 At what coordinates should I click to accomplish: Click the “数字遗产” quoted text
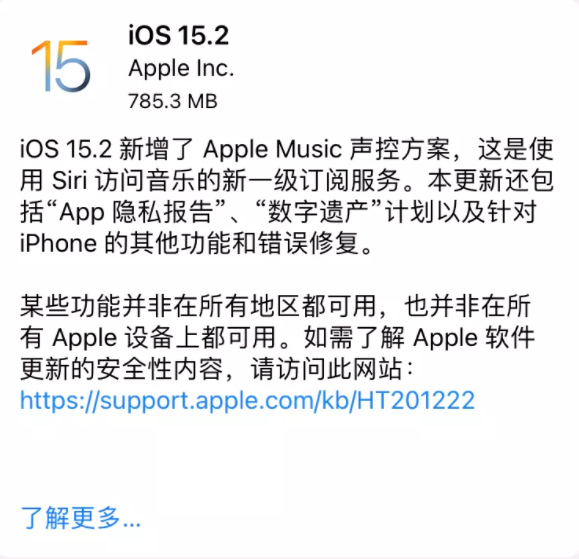point(317,212)
